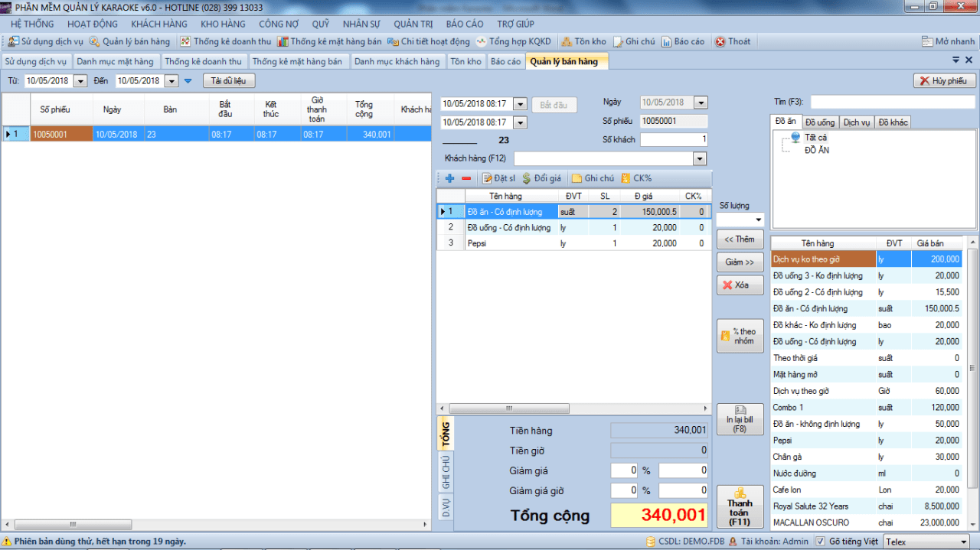Image resolution: width=980 pixels, height=550 pixels.
Task: Click the blue plus add-item icon
Action: (x=449, y=178)
